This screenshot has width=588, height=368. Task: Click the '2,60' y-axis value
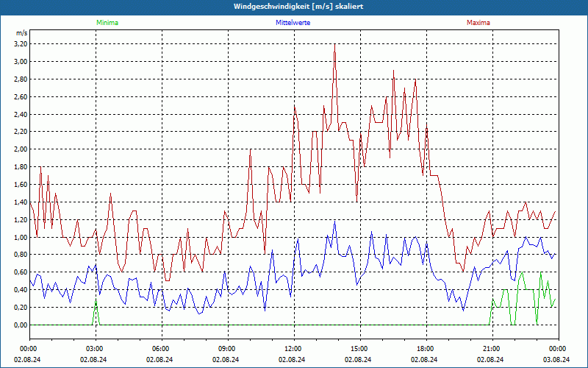point(21,97)
